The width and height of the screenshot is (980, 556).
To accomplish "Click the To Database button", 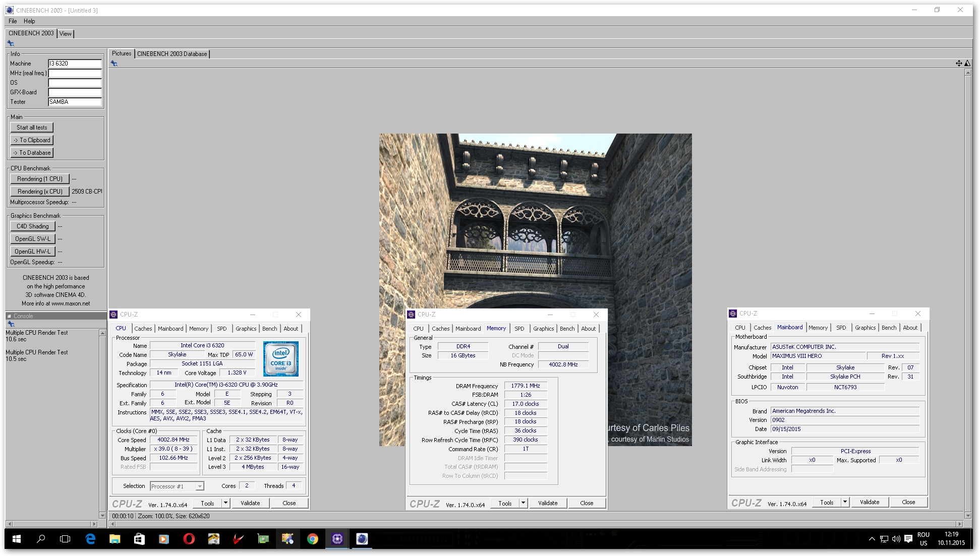I will tap(32, 153).
